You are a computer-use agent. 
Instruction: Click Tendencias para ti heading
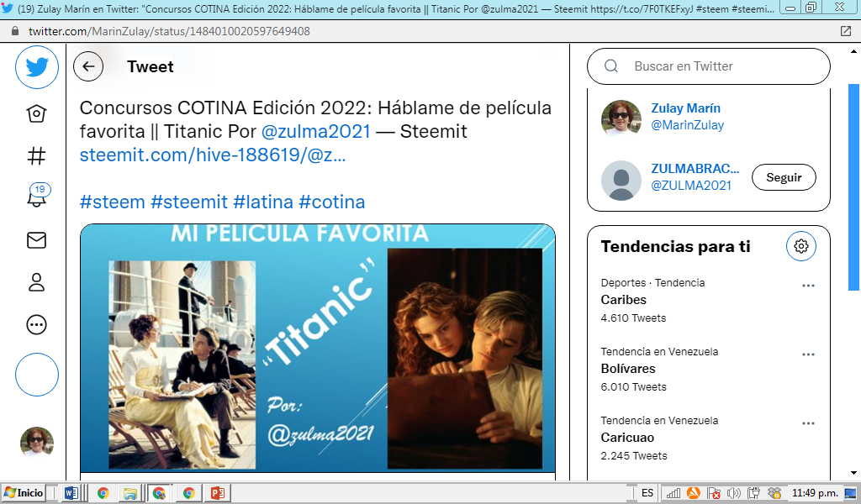[x=675, y=247]
